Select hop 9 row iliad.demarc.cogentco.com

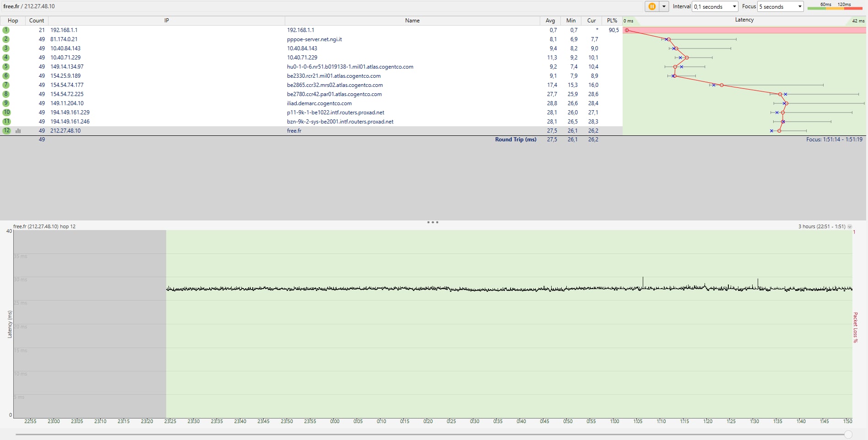tap(319, 103)
